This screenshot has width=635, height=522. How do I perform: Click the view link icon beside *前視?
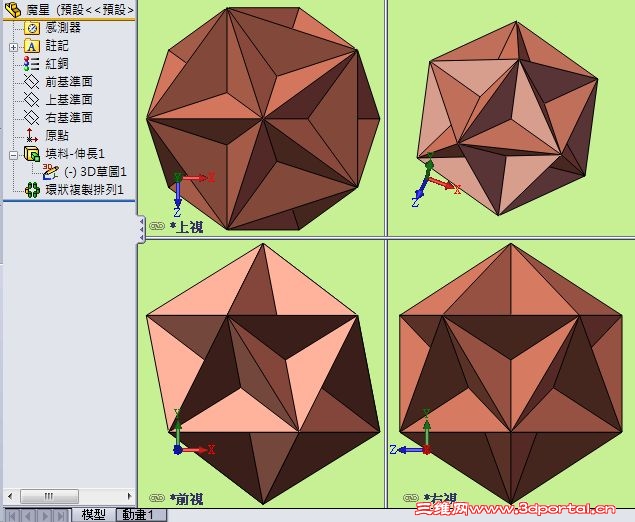pos(156,498)
